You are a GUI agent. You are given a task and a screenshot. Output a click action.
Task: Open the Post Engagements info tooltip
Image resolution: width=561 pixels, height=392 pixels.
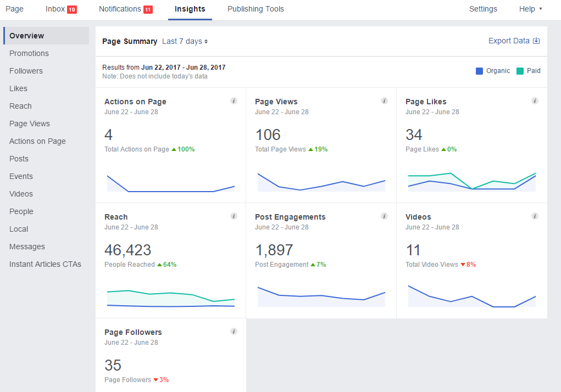click(384, 216)
